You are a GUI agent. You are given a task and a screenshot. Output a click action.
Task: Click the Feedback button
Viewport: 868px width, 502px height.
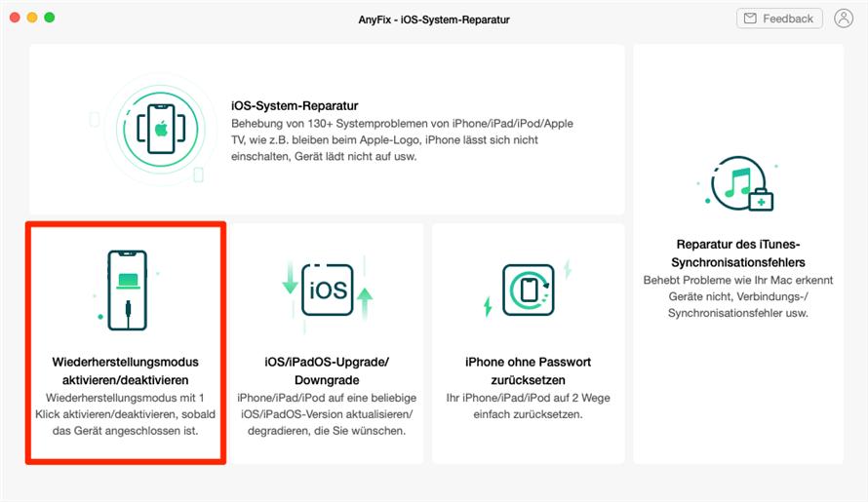tap(779, 19)
